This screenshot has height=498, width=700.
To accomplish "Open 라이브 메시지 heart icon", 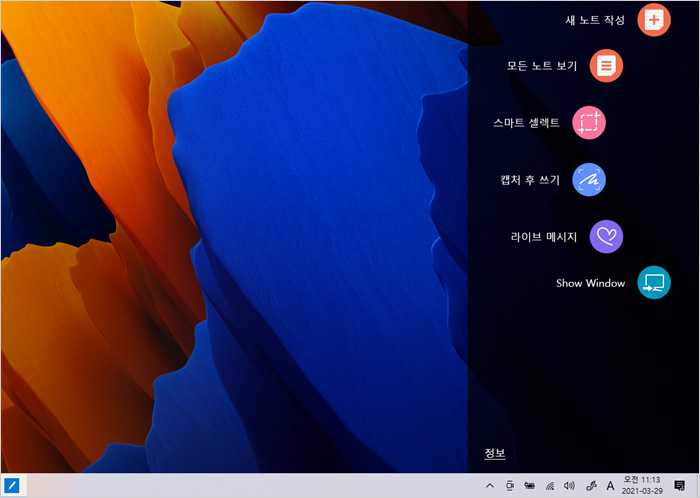I will (606, 237).
